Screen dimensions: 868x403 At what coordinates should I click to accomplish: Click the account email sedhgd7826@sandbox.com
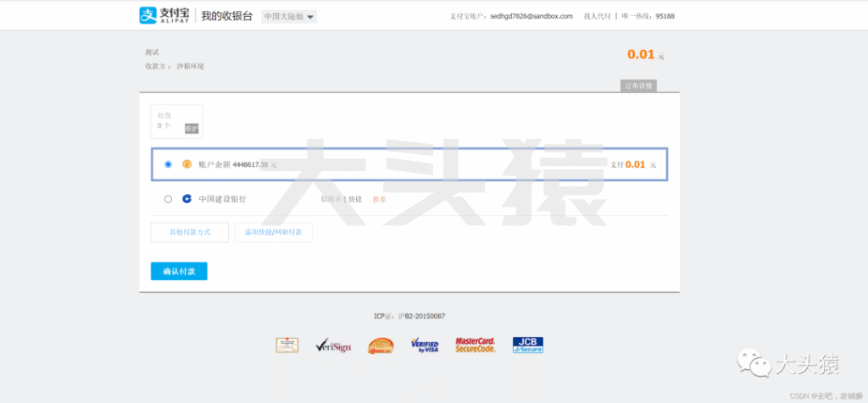(x=531, y=17)
